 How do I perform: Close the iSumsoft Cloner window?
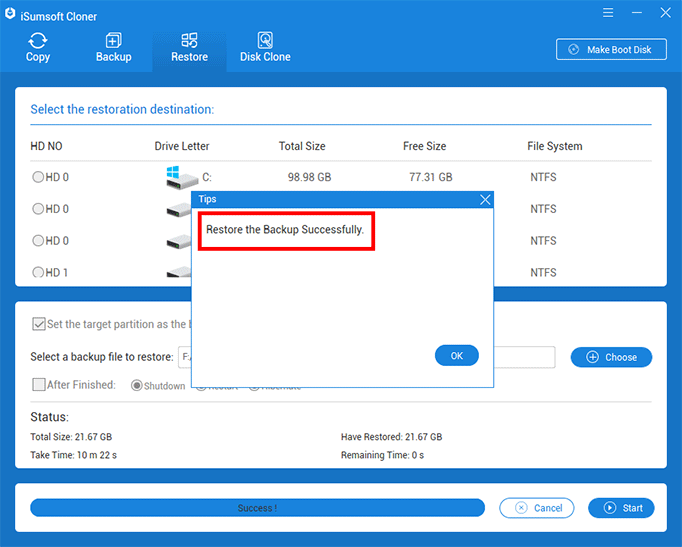tap(665, 13)
